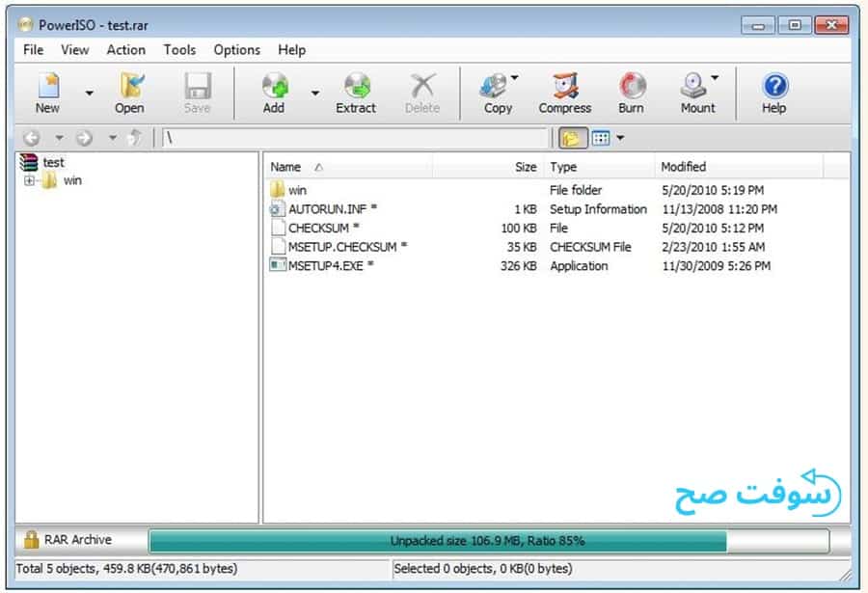Image resolution: width=868 pixels, height=593 pixels.
Task: Click the '2/23/2010 1:55 AM' date cell
Action: coord(714,247)
